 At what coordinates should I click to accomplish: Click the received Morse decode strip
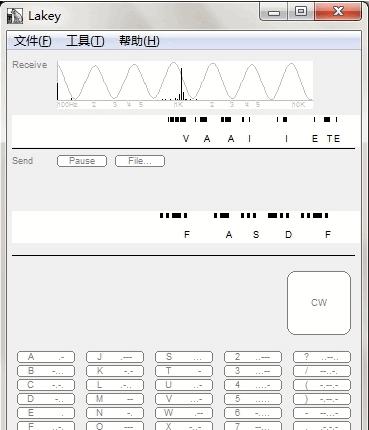pos(186,130)
